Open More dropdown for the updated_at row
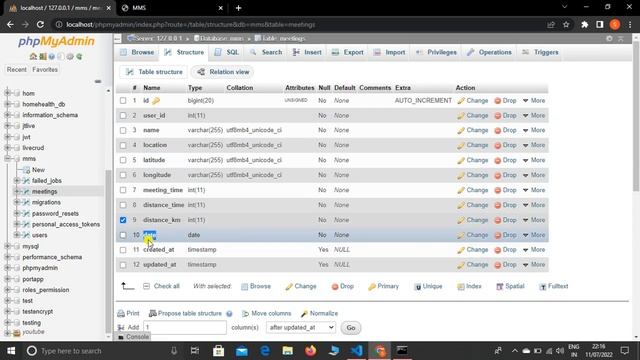640x360 pixels. 534,265
